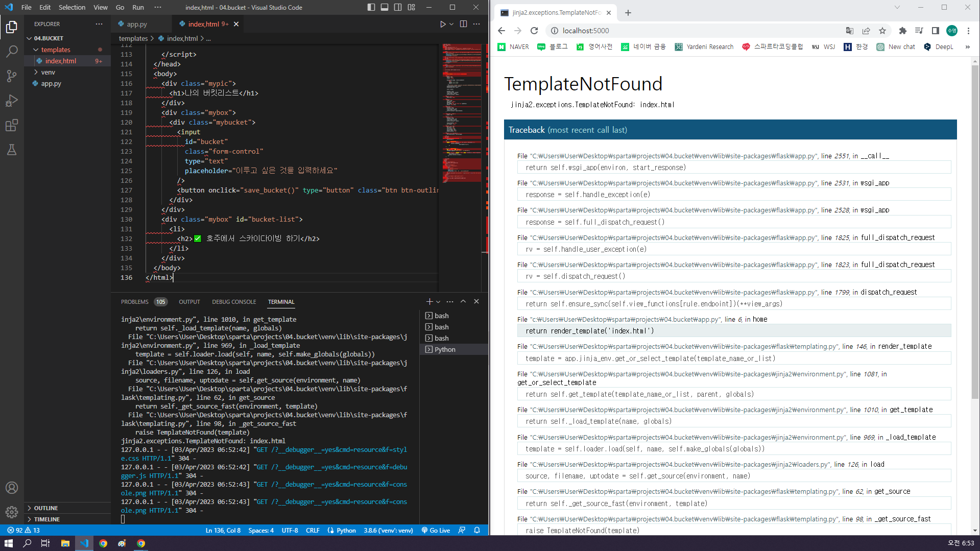Close the index.html editor tab
The height and width of the screenshot is (551, 980).
tap(236, 24)
